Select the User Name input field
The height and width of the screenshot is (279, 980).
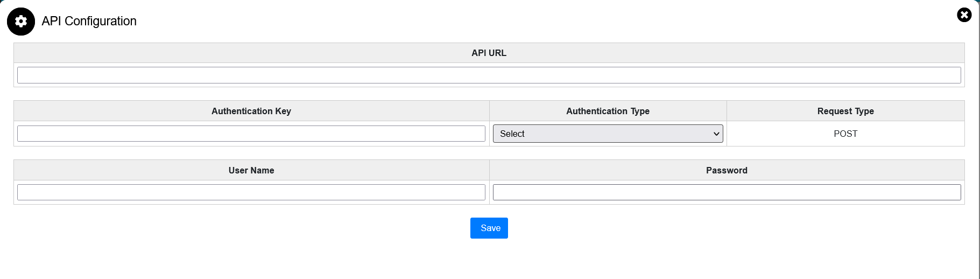pos(251,192)
